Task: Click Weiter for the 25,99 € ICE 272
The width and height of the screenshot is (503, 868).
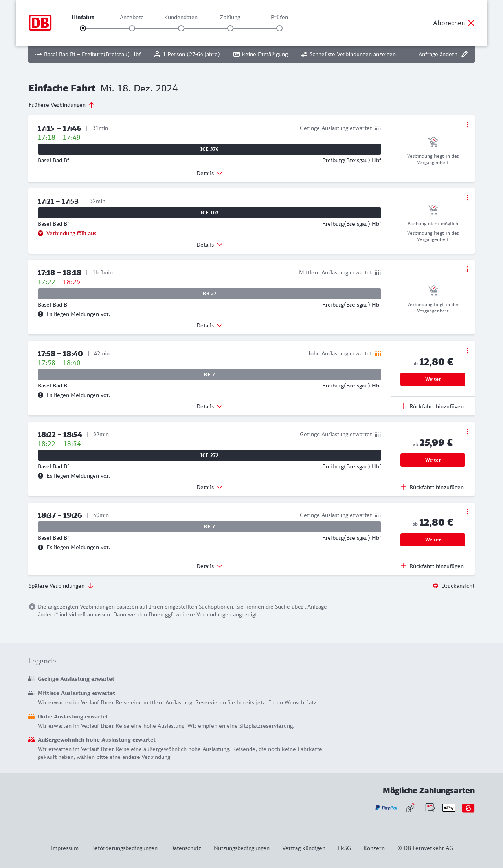Action: (433, 460)
